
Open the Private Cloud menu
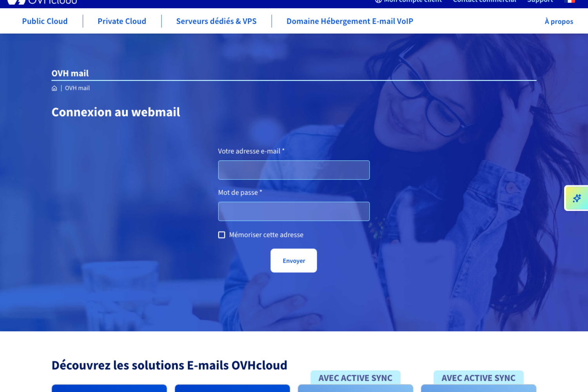122,21
